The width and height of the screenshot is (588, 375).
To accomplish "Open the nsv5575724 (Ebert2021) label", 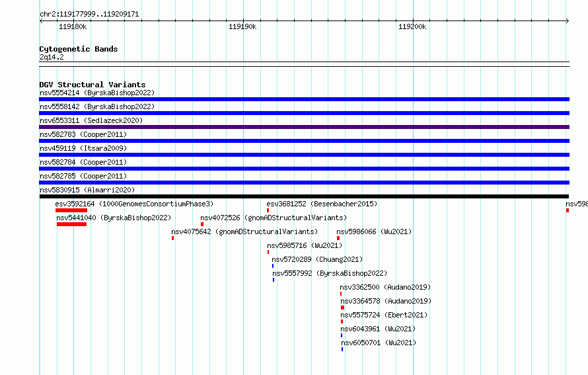I will point(384,315).
